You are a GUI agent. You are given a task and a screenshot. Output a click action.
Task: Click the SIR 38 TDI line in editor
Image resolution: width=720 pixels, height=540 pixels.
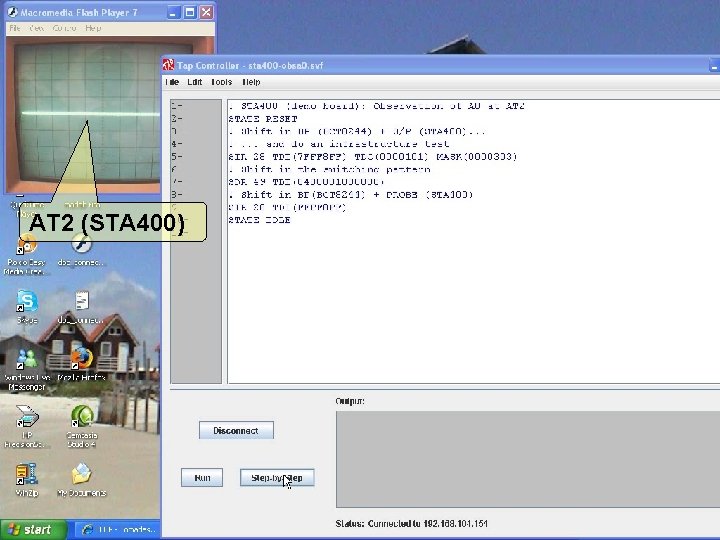[x=373, y=157]
